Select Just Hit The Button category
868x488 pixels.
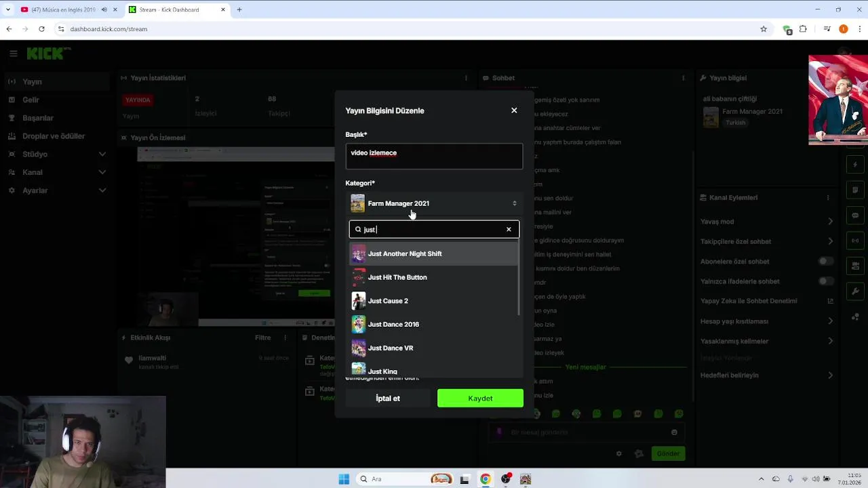coord(433,277)
